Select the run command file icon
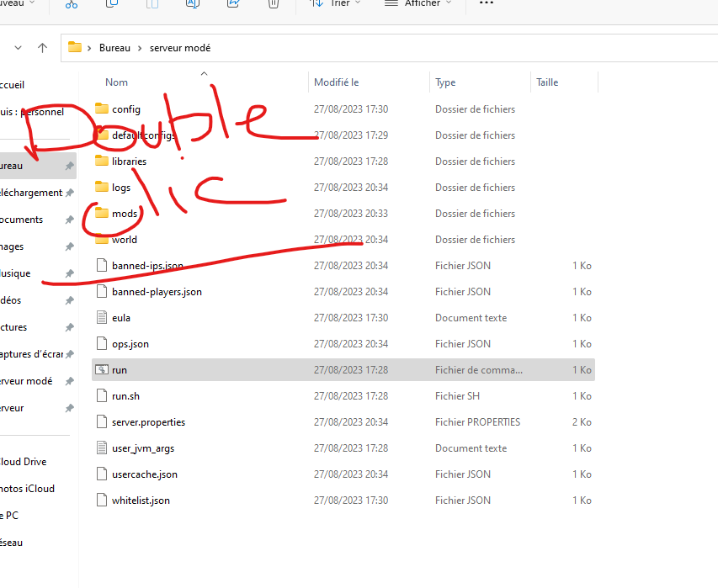Image resolution: width=718 pixels, height=588 pixels. pos(102,369)
